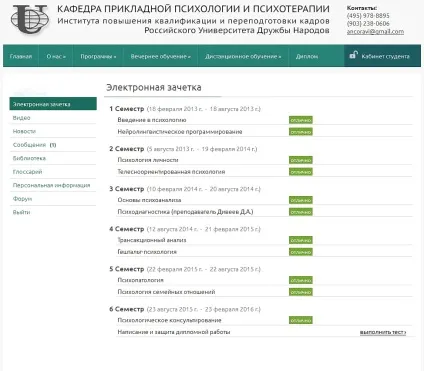Click выполнить тест link

coord(383,332)
